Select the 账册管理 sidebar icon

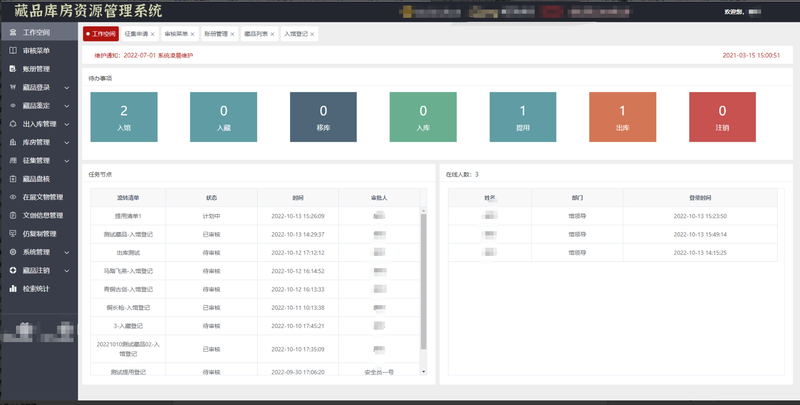(x=13, y=69)
